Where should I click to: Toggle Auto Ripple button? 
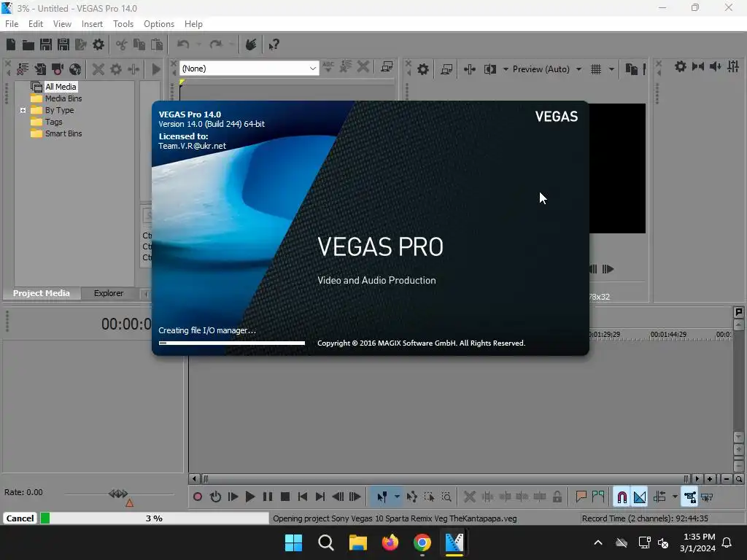tap(659, 497)
